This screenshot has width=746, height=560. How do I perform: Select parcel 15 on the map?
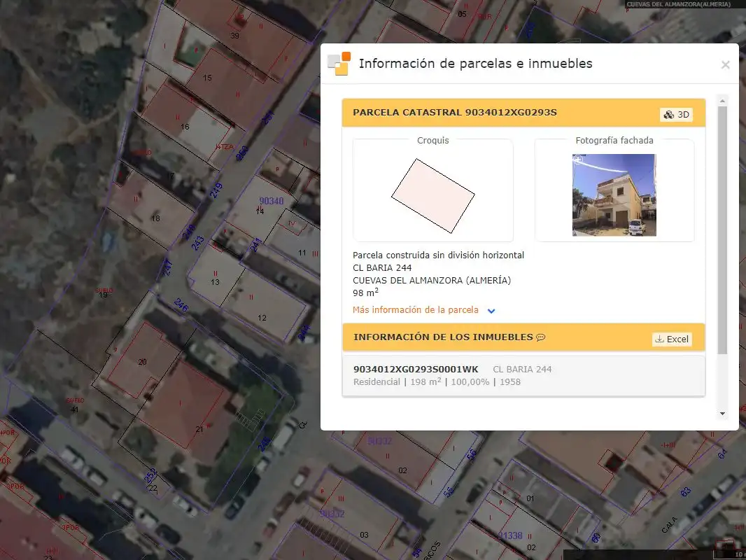[x=207, y=78]
